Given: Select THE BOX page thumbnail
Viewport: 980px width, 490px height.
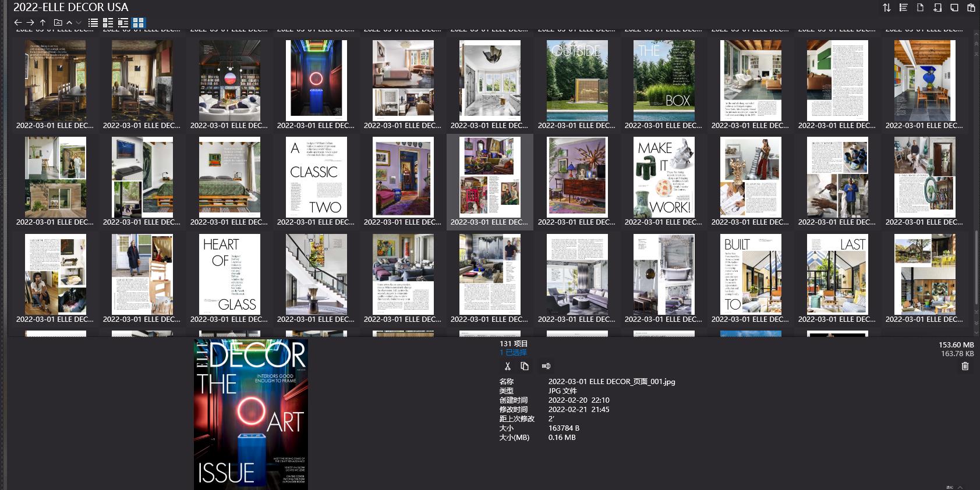Looking at the screenshot, I should (664, 80).
